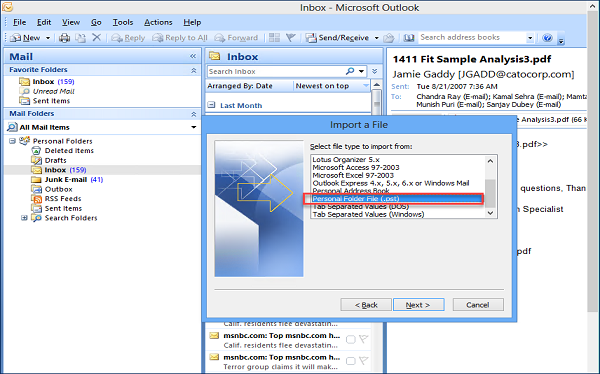Click the Move to Folder toolbar icon
The image size is (600, 374).
click(81, 38)
